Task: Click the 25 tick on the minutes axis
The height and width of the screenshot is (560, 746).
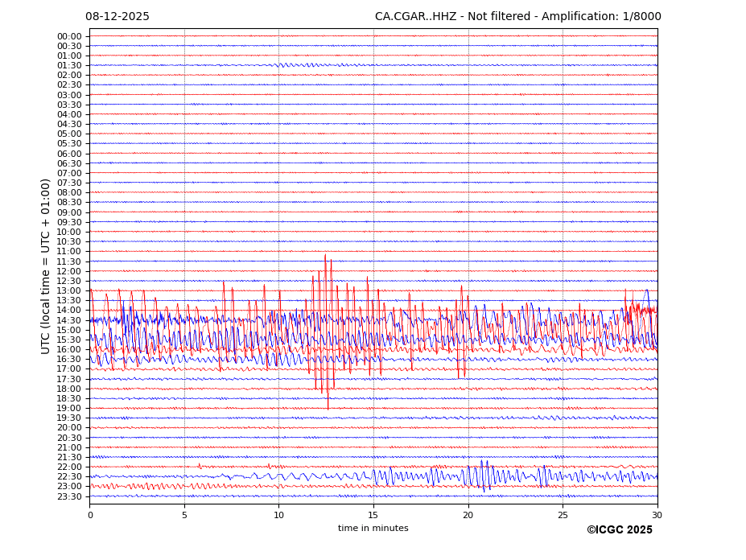Action: (563, 515)
